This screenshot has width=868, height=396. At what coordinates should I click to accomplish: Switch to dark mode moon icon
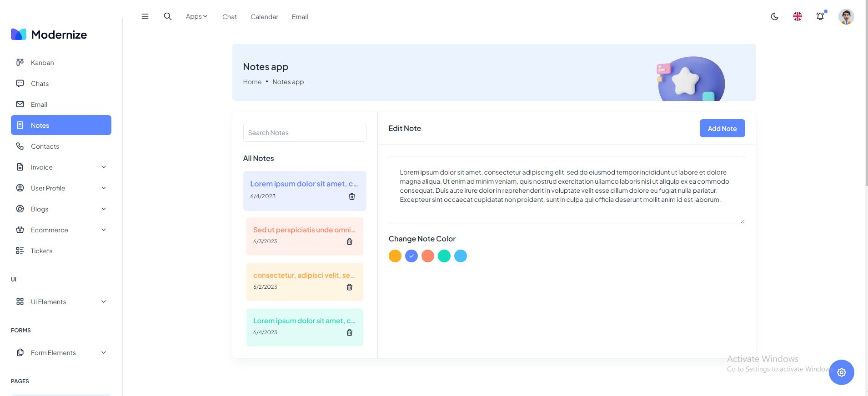point(775,16)
